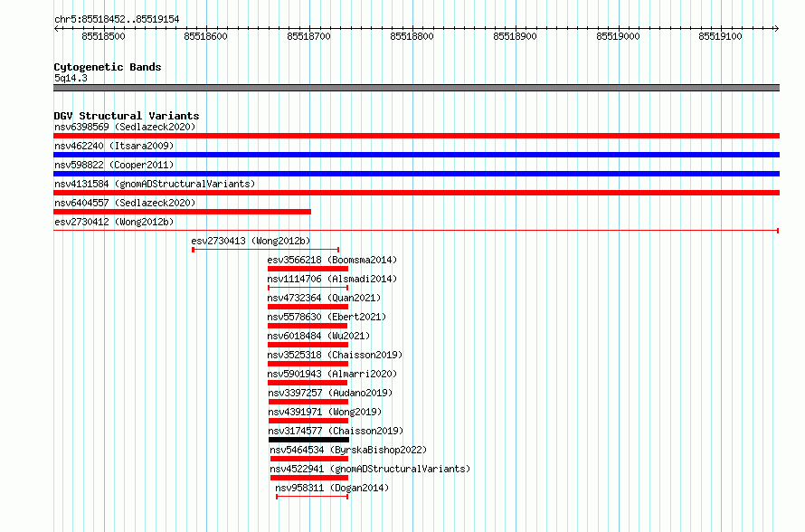Click the 85518500 ruler position
The width and height of the screenshot is (805, 532).
click(103, 36)
